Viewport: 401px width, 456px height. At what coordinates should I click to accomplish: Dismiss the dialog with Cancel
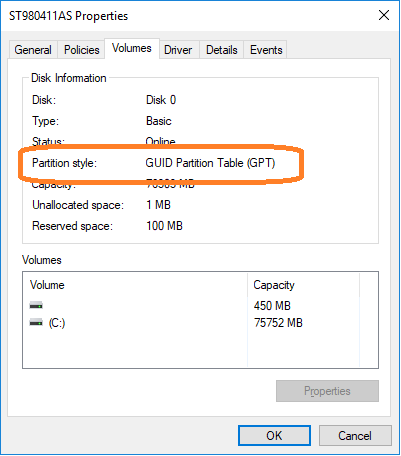[355, 435]
